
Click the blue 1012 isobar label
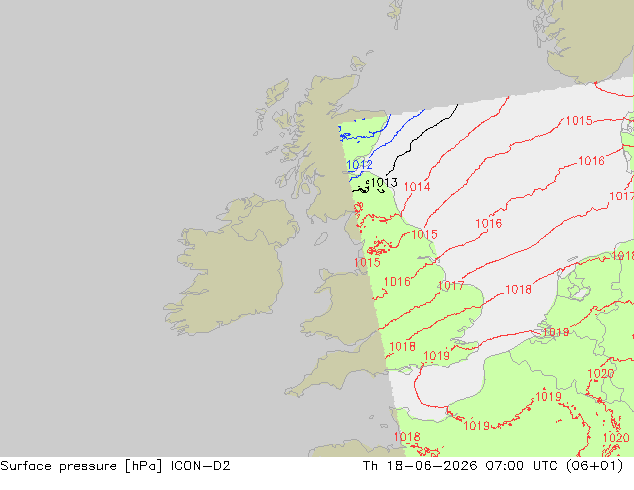click(359, 165)
